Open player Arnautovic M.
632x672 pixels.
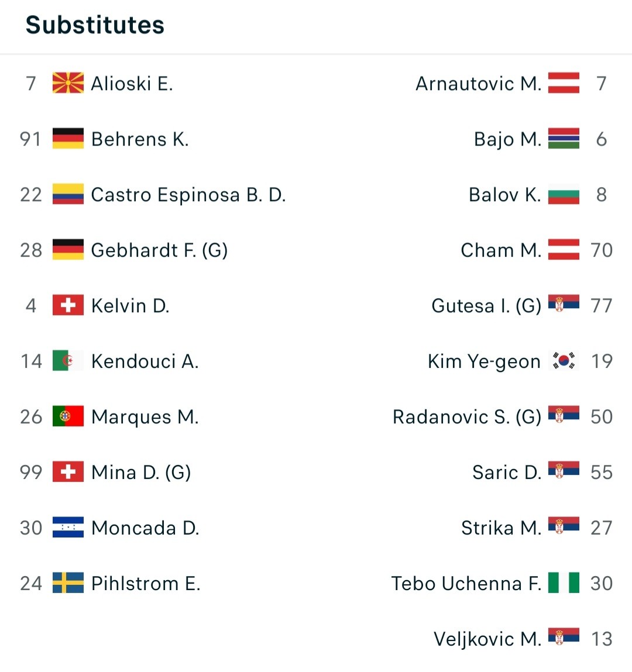(x=479, y=84)
